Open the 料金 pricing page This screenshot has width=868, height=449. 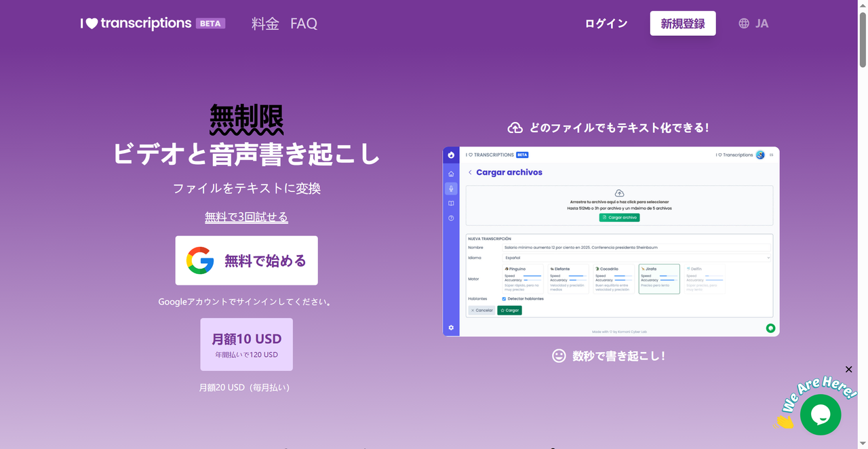pos(265,24)
